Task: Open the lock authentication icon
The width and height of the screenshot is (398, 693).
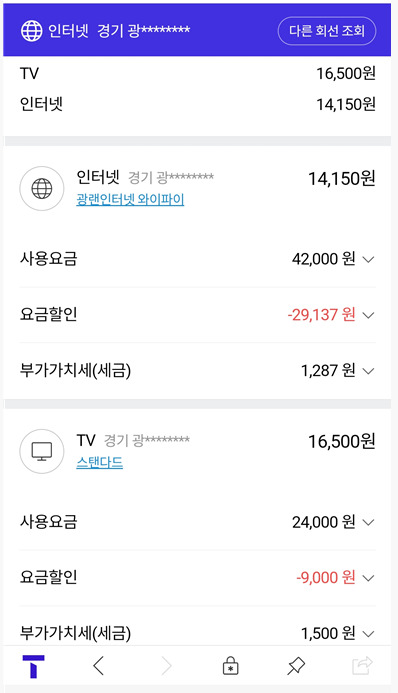Action: tap(230, 666)
